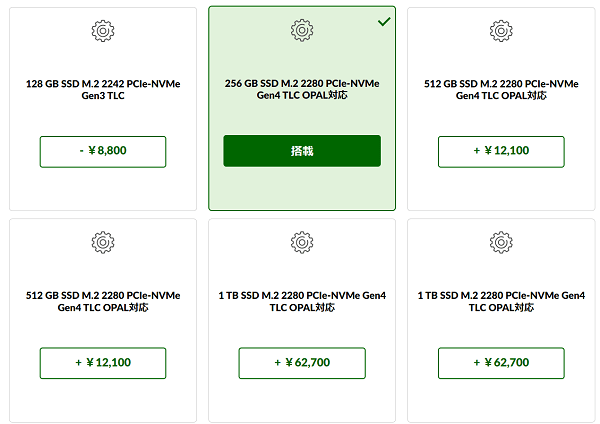Select the + ¥12,100 button in the top row
600x424 pixels.
point(501,152)
